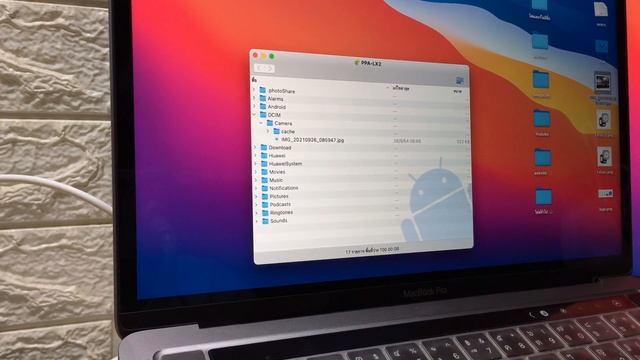
Task: Minimize the PPA-LX2 window with yellow button
Action: tap(264, 56)
